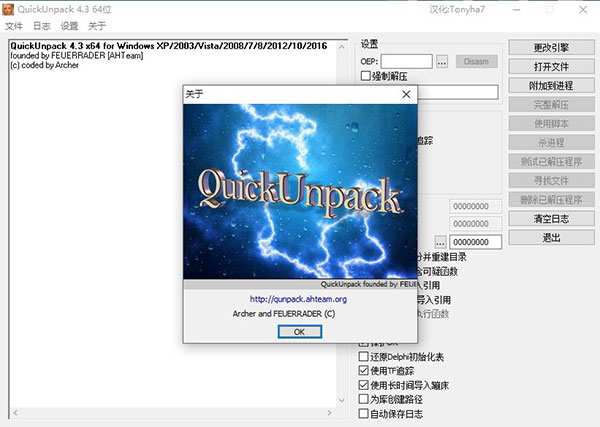Enable the 为库创建路径 checkbox
This screenshot has width=600, height=427.
364,399
